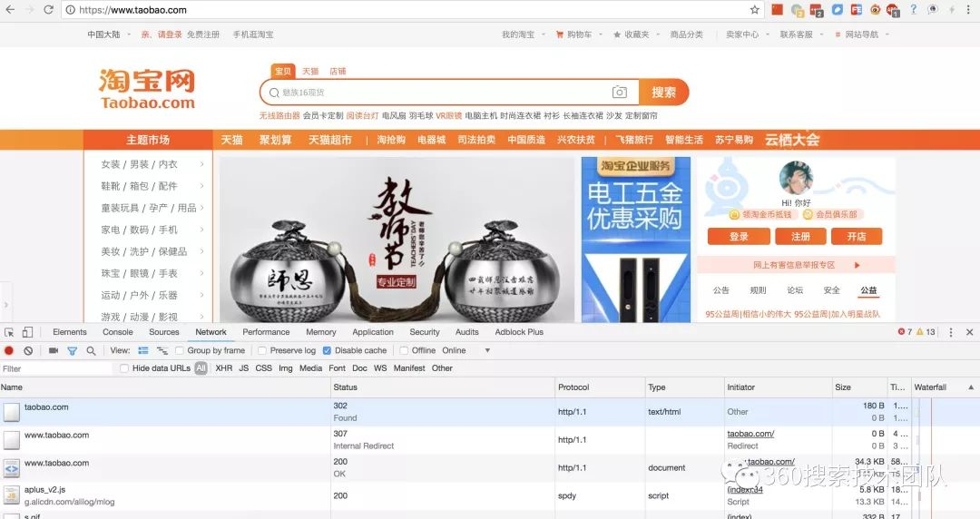The image size is (980, 519).
Task: Select the 天猫 search tab
Action: 310,72
